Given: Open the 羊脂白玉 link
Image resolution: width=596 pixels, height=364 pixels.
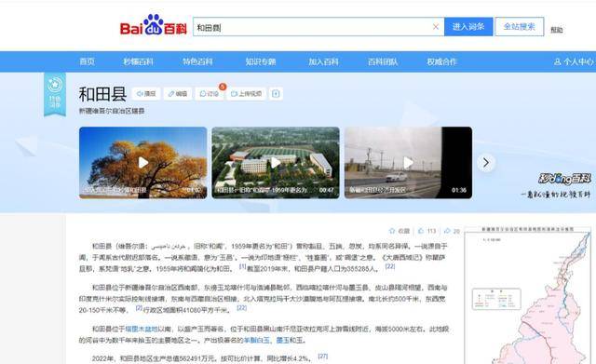Looking at the screenshot, I should pos(256,340).
